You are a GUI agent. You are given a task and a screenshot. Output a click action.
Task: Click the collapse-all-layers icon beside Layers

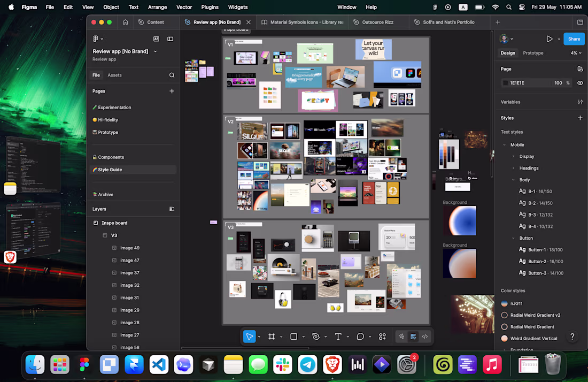point(172,209)
